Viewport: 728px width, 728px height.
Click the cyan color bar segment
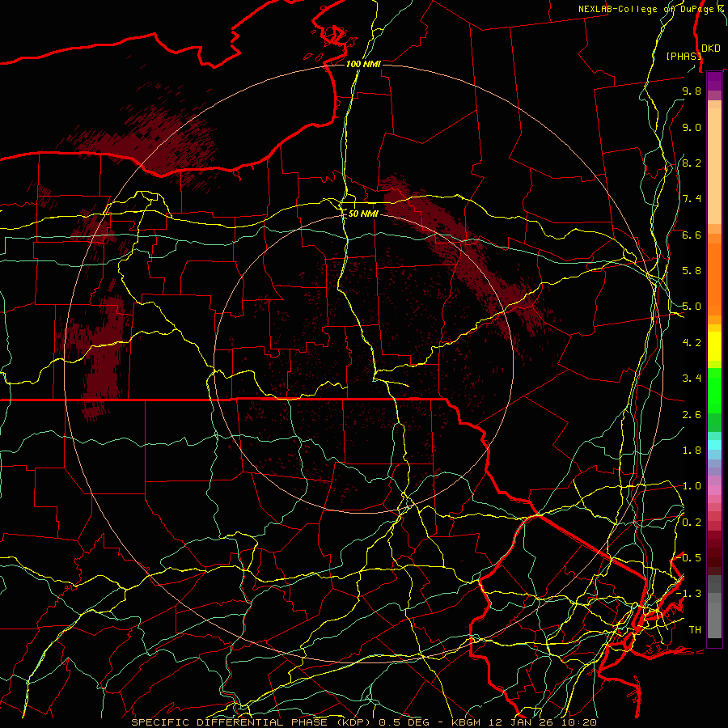714,445
